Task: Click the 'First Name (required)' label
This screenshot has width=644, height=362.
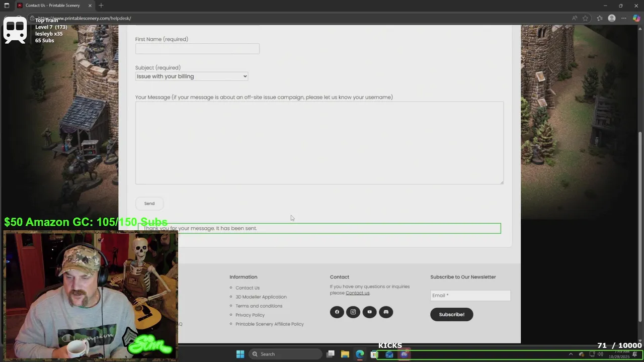Action: click(x=162, y=39)
